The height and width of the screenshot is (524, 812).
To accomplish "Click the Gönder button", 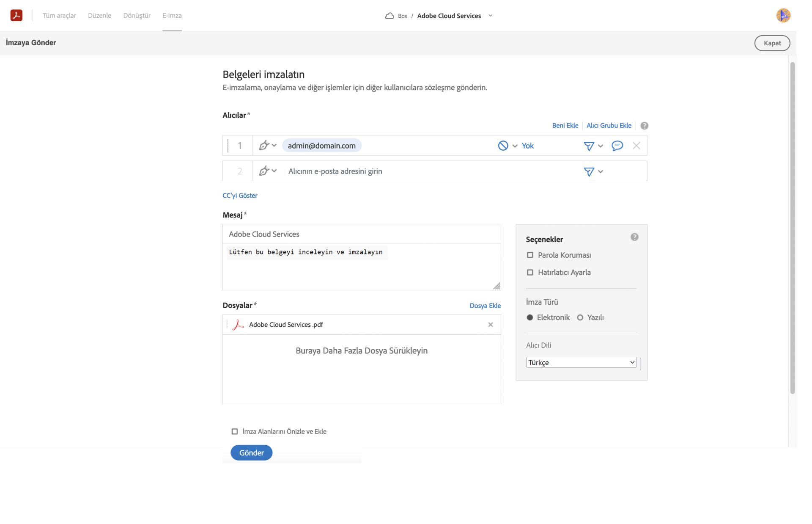I will 251,452.
